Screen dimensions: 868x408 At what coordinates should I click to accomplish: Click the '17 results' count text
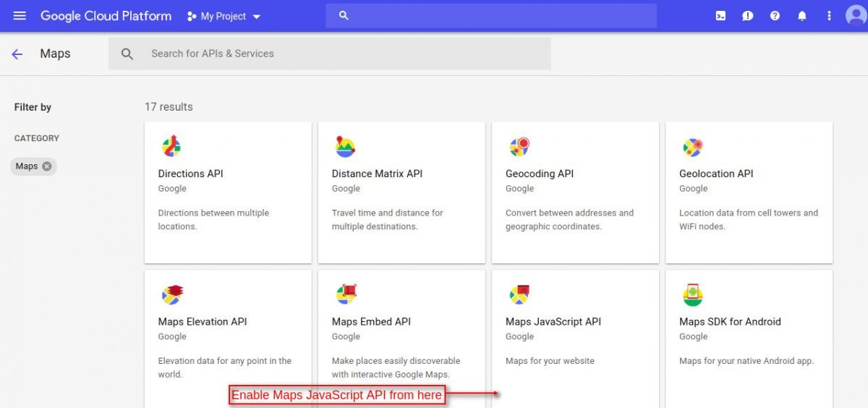click(169, 106)
